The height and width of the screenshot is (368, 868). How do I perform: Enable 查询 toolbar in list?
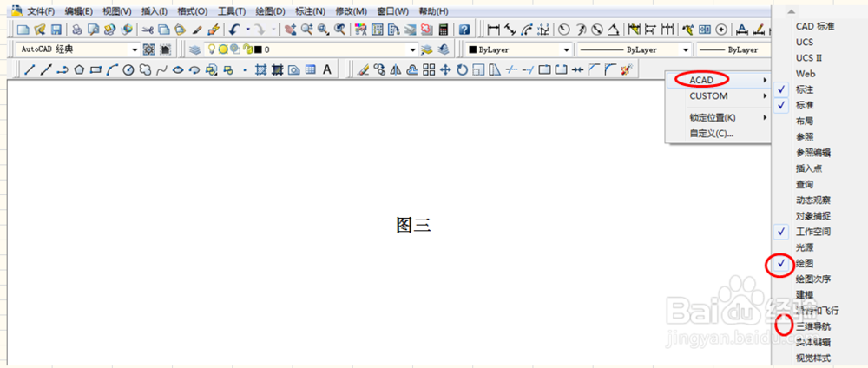(x=805, y=184)
